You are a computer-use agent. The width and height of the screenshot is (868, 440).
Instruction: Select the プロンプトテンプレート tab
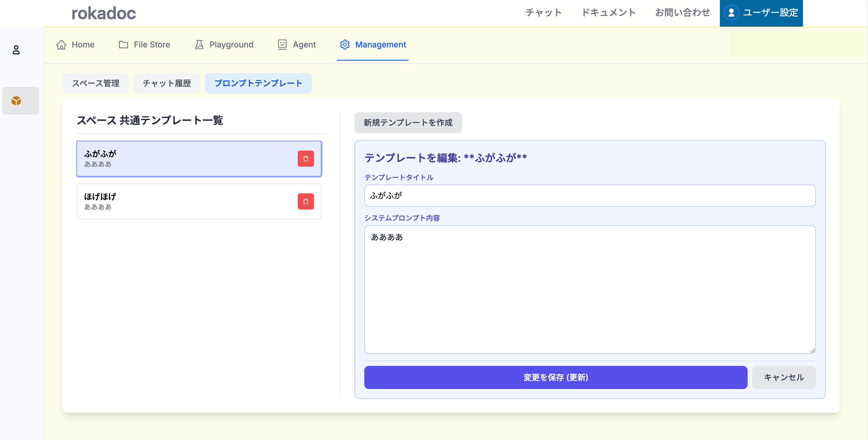(258, 83)
